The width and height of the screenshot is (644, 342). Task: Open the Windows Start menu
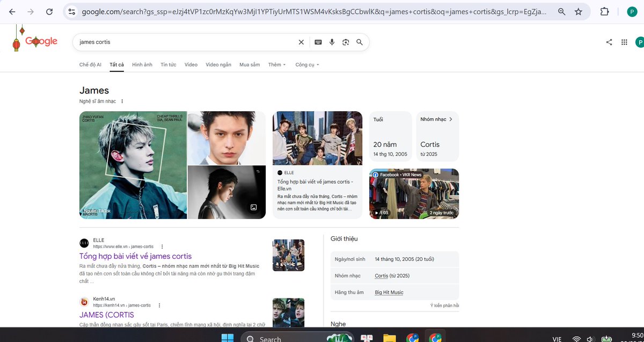point(228,338)
